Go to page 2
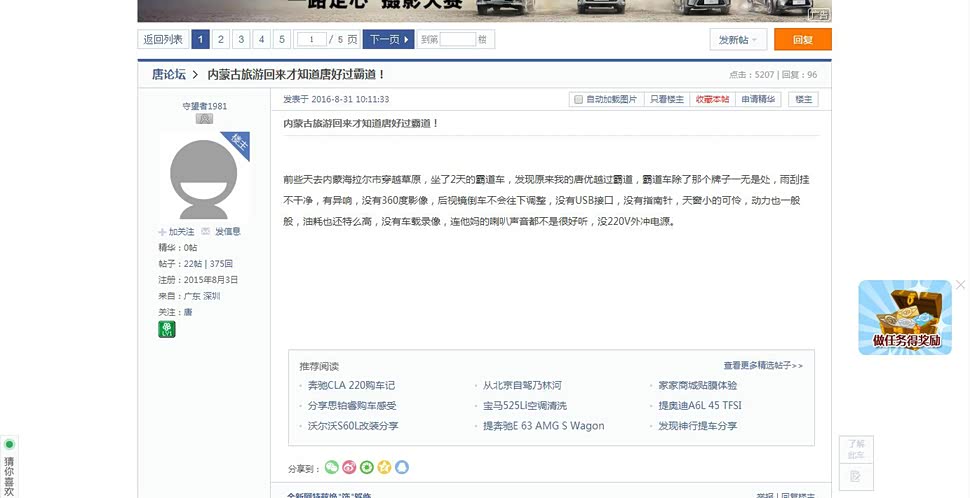 221,40
